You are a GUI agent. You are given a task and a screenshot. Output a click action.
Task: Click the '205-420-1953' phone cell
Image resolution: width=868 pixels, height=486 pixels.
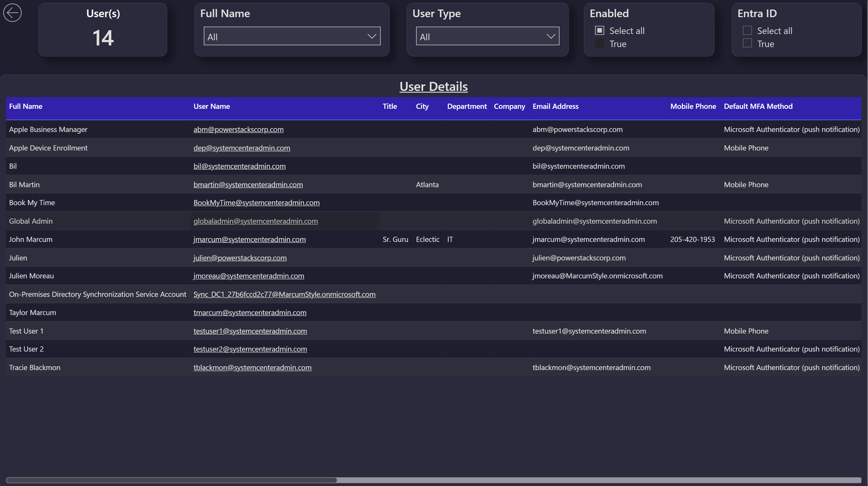[x=692, y=239]
